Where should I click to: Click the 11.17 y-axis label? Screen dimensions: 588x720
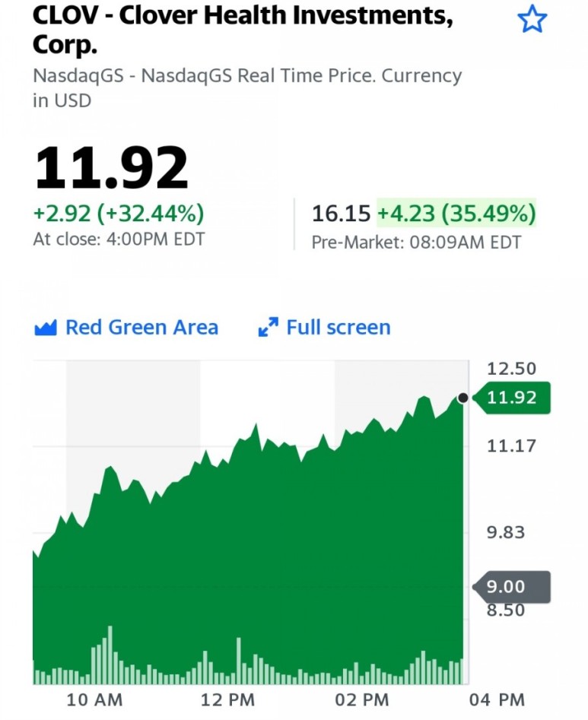tap(511, 446)
